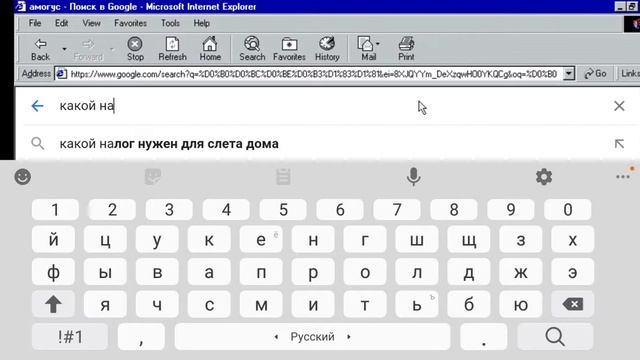This screenshot has height=360, width=640.
Task: Click the address bar URL field
Action: [x=313, y=74]
